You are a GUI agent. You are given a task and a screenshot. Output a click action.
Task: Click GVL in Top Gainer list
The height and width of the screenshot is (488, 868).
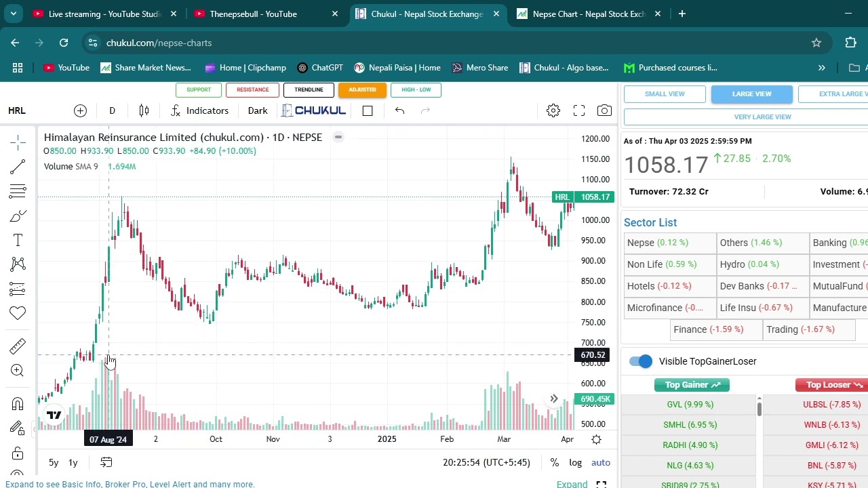coord(690,405)
